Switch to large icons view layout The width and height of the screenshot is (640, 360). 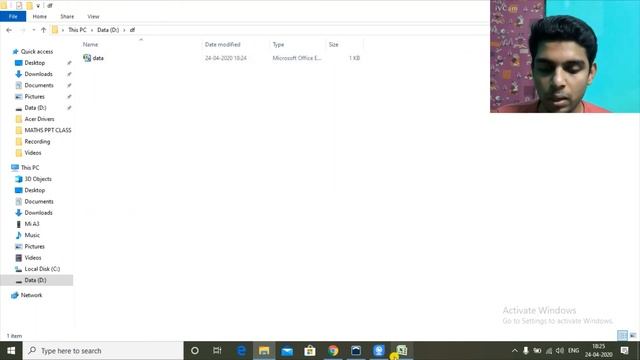[x=633, y=336]
